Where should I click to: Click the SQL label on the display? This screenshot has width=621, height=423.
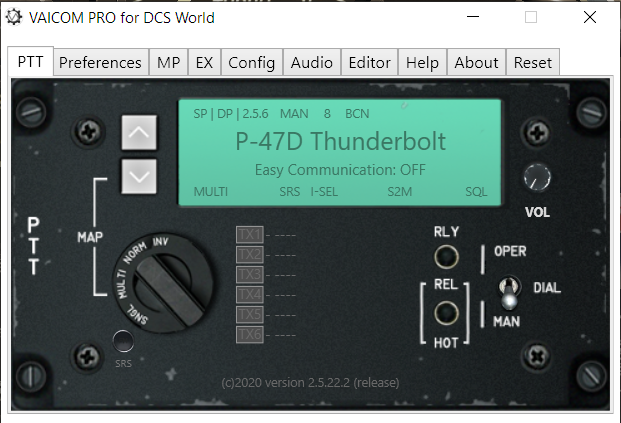tap(476, 192)
